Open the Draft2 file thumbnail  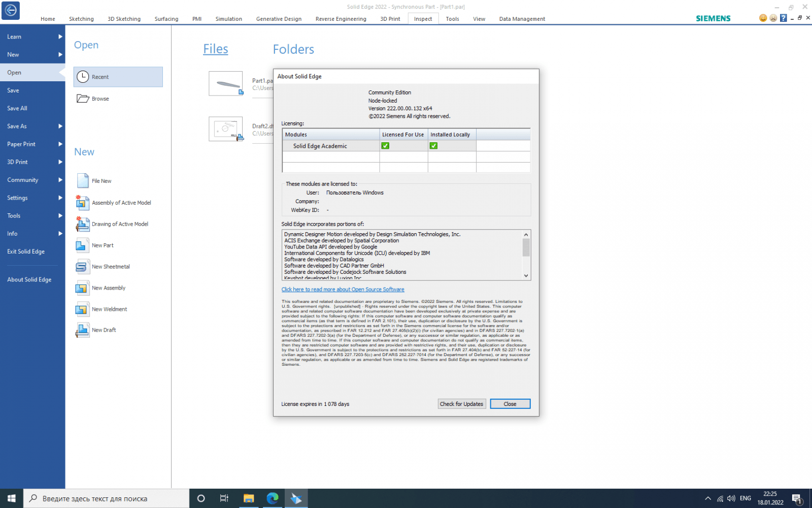click(226, 129)
